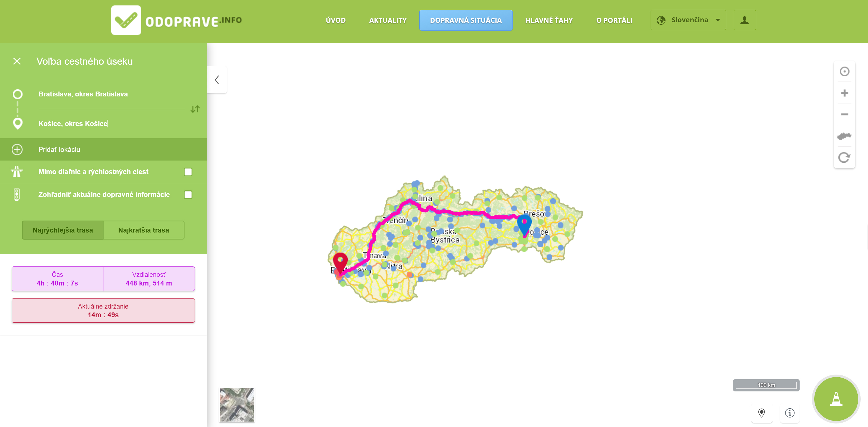Open the Slovenčina language dropdown
The width and height of the screenshot is (868, 427).
[x=688, y=20]
